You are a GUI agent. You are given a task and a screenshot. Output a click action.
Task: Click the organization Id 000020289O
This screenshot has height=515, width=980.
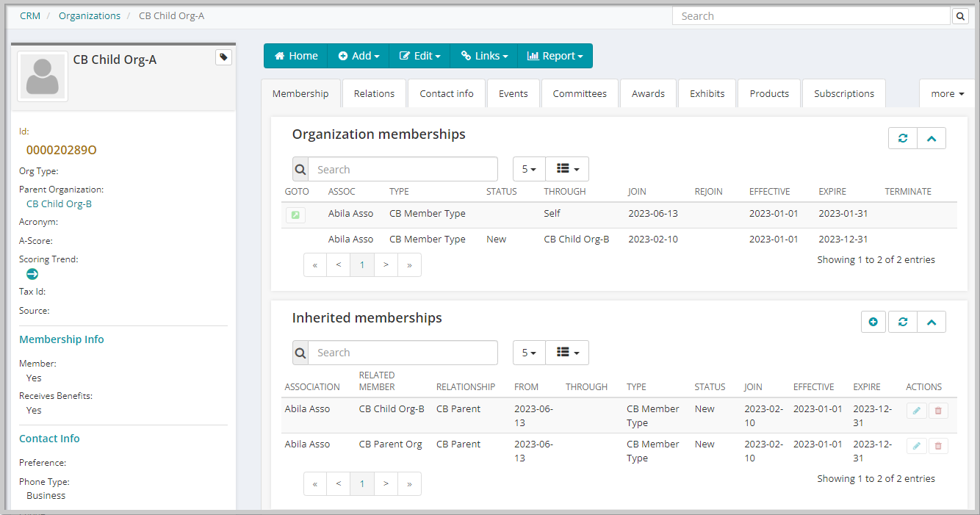(62, 150)
